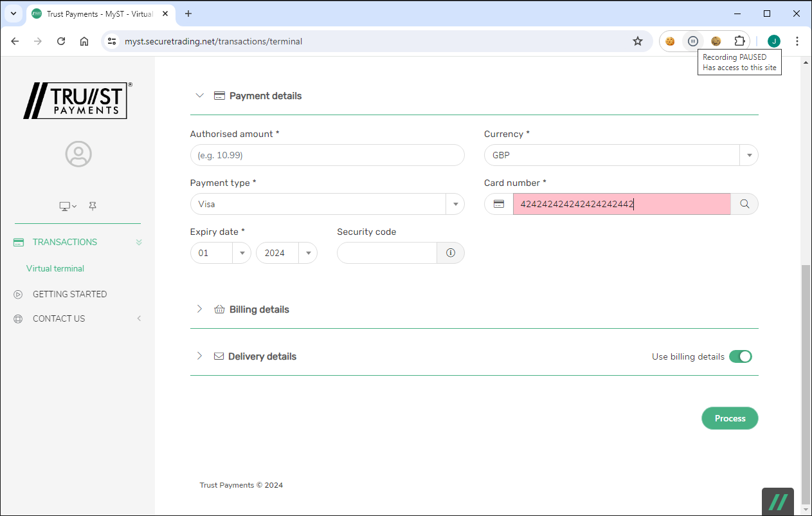Select Transactions in the sidebar
812x516 pixels.
click(65, 243)
